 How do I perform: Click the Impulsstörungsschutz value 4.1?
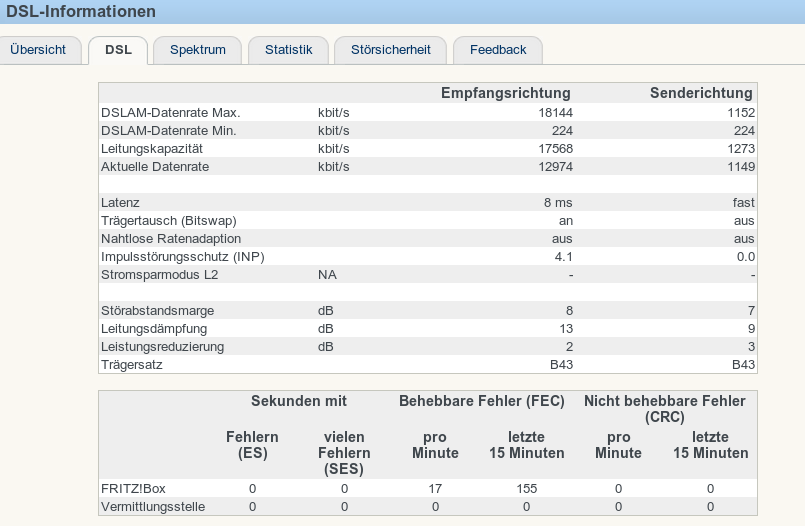point(562,257)
